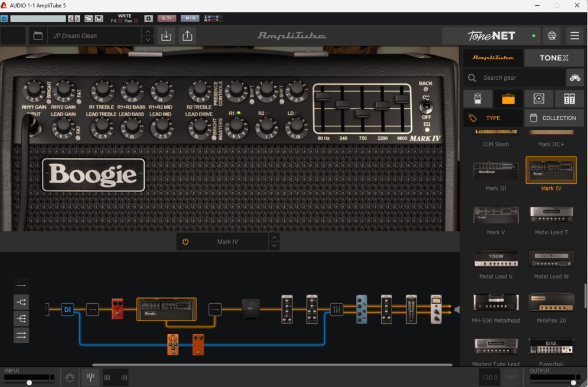588x387 pixels.
Task: Toggle the RHY1 BRIGHT switch
Action: [x=48, y=101]
